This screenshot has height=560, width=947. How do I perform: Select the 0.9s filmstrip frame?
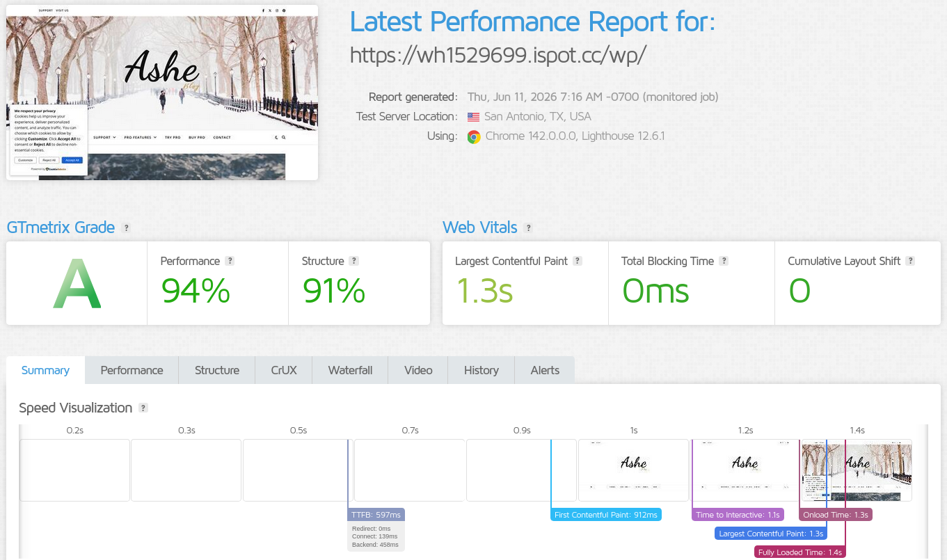coord(522,470)
